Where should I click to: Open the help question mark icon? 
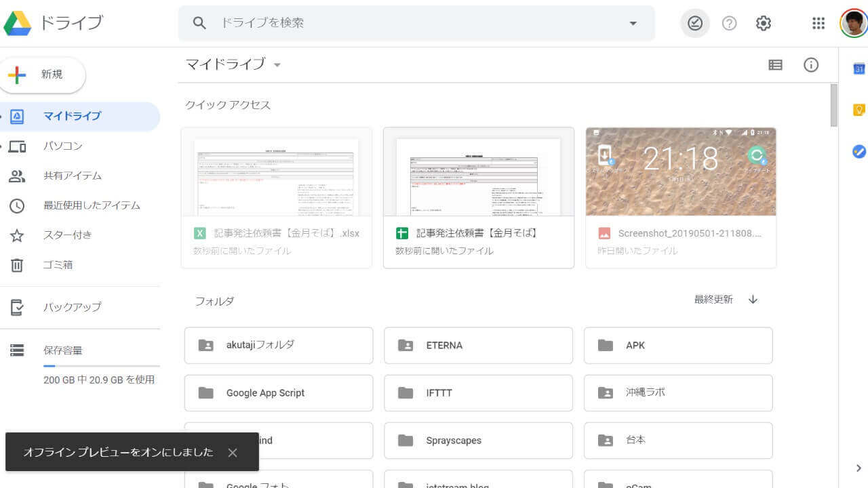pos(729,24)
